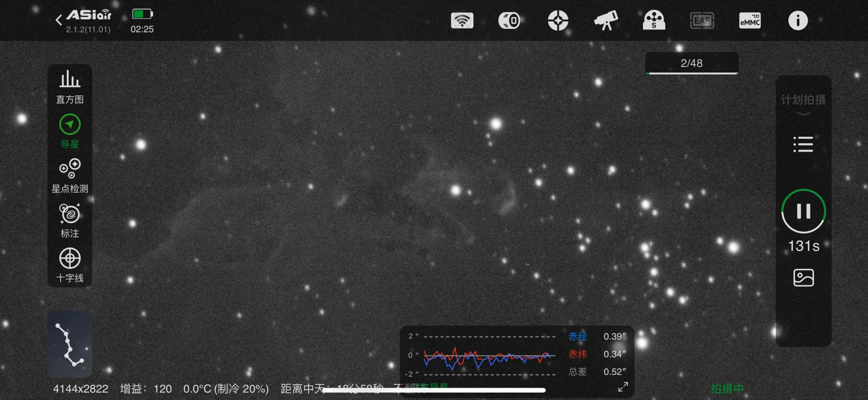
Task: Go back with the ASIAIR chevron
Action: 59,20
